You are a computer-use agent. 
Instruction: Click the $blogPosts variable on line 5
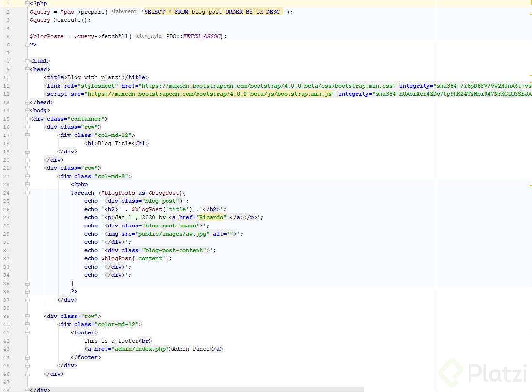[x=46, y=36]
